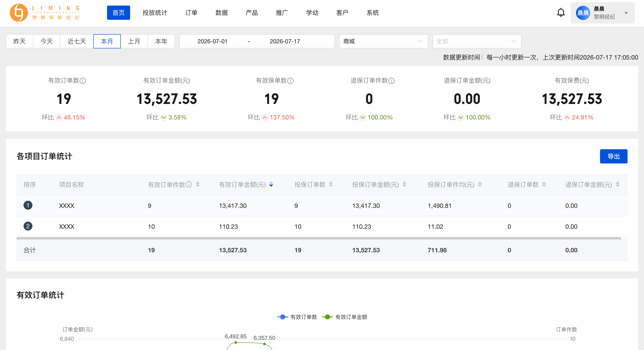This screenshot has height=350, width=644.
Task: Click the 晨晨 user avatar
Action: click(x=583, y=13)
